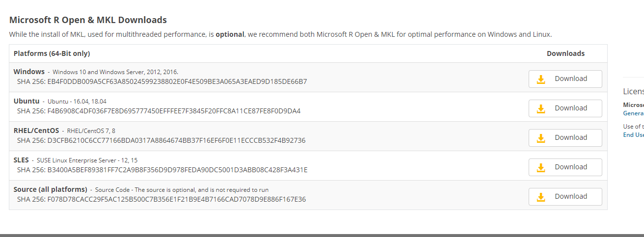Screen dimensions: 644x237
Task: Click the SLES download arrow icon
Action: point(541,167)
